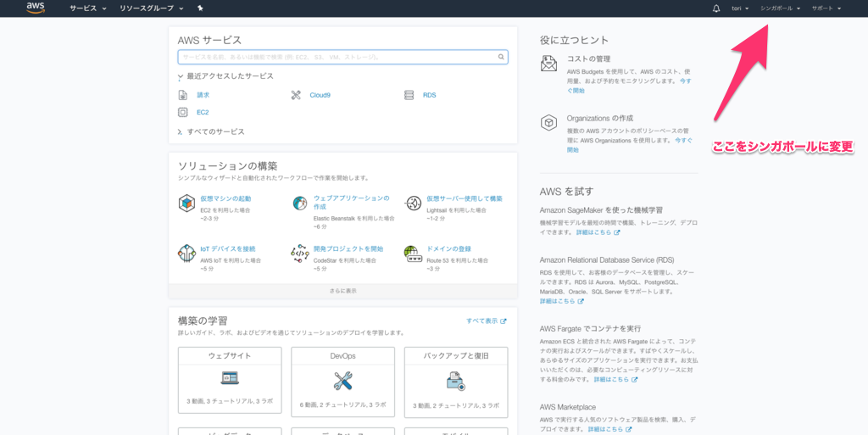The height and width of the screenshot is (435, 868).
Task: Open the ドメインの登録 link
Action: pos(449,249)
